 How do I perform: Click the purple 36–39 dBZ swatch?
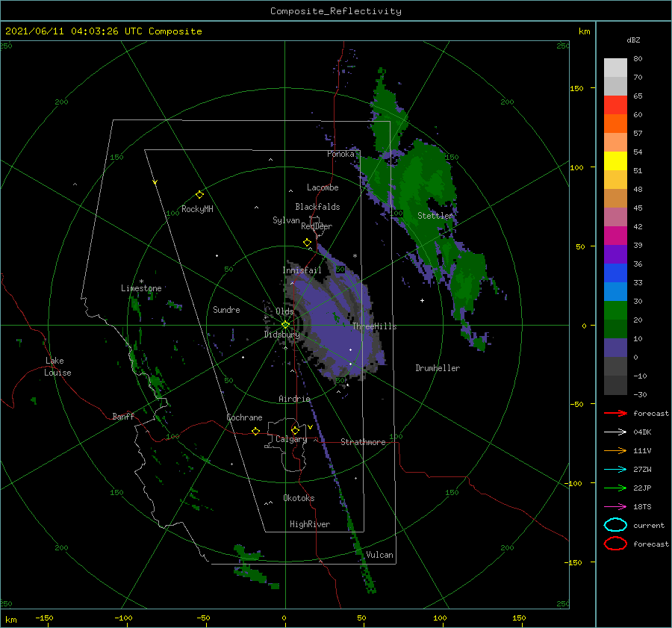click(x=615, y=255)
